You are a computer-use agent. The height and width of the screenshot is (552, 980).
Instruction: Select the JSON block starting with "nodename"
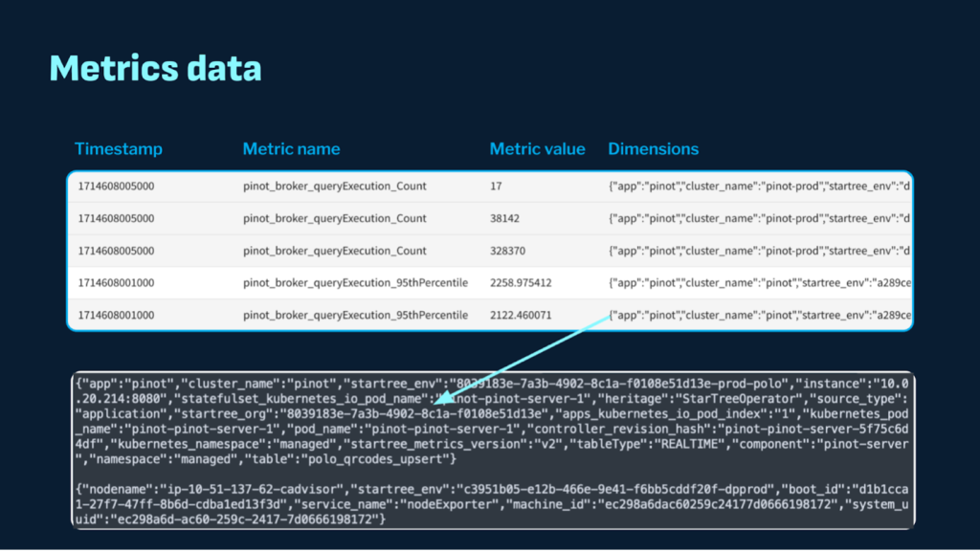492,504
